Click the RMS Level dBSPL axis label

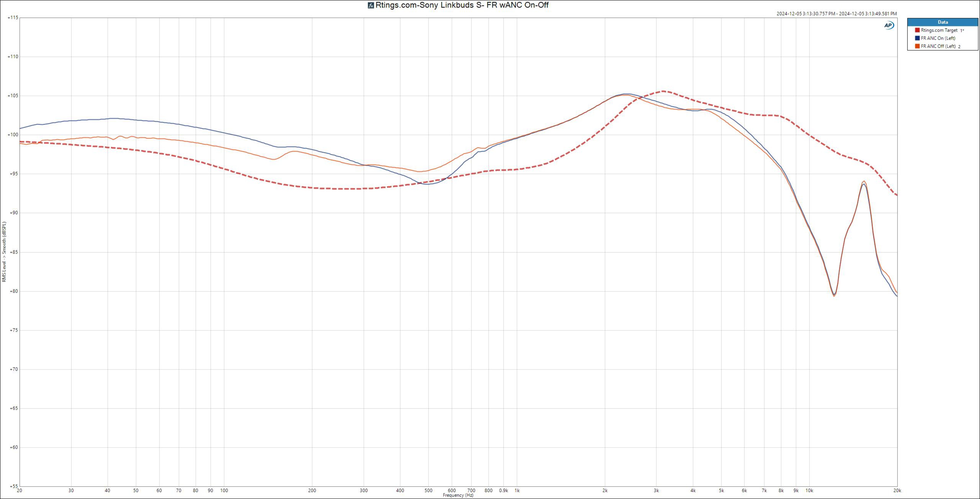click(4, 252)
